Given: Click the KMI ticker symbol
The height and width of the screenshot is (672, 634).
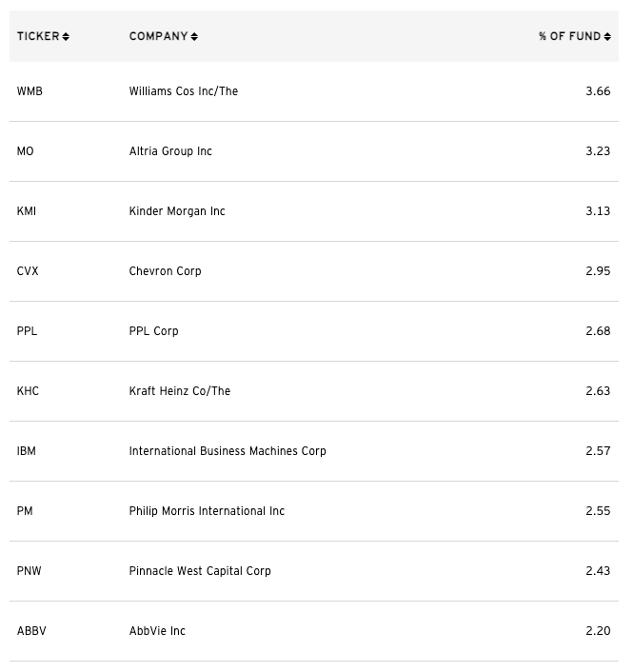Looking at the screenshot, I should point(27,211).
